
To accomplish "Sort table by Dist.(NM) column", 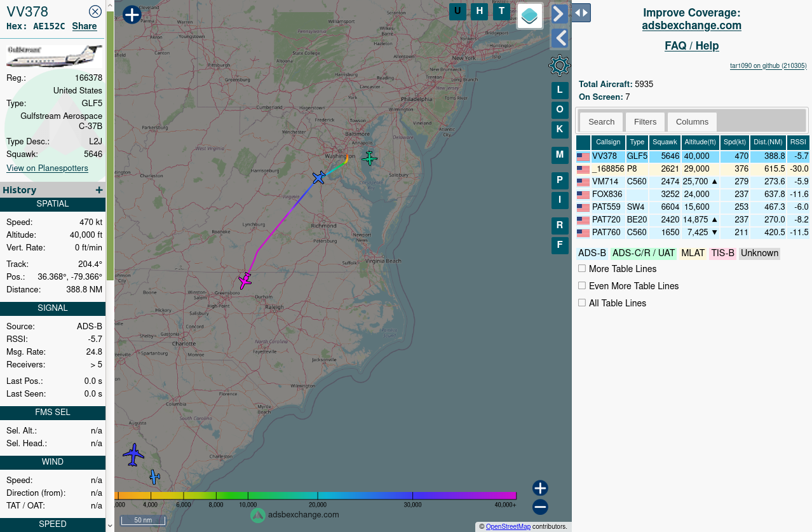I will tap(768, 142).
